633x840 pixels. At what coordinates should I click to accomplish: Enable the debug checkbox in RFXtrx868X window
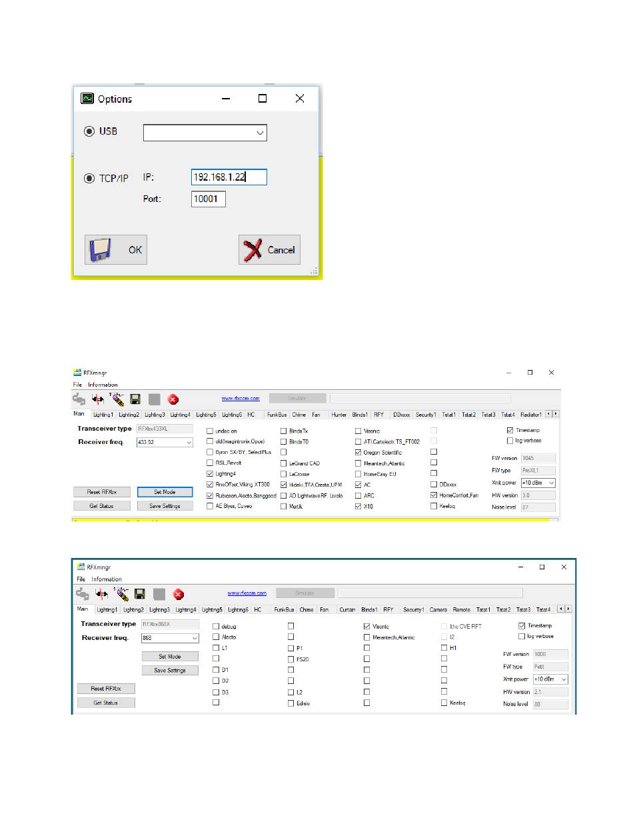(216, 627)
